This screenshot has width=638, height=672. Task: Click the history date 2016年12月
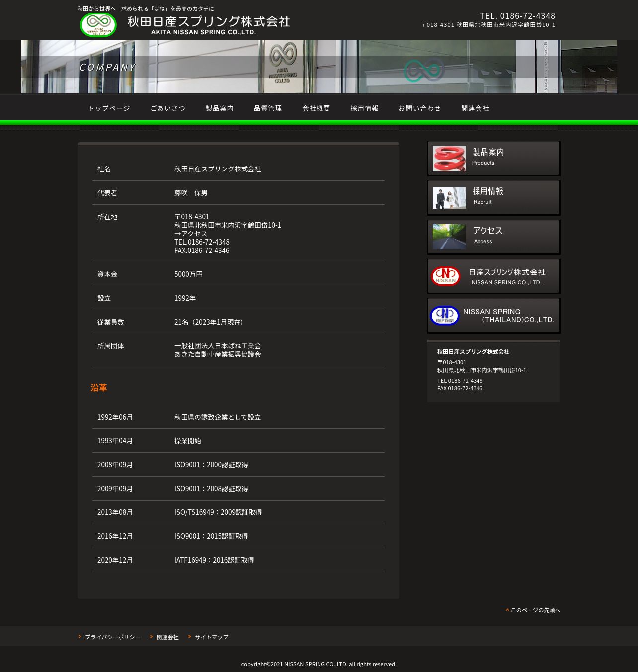115,536
